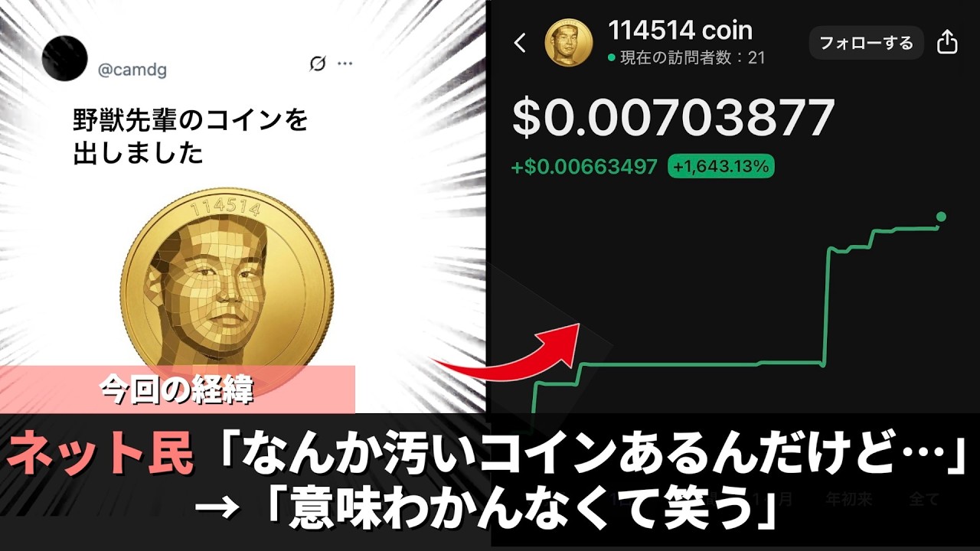The height and width of the screenshot is (551, 980).
Task: Click the green visitor status dot
Action: coord(611,57)
